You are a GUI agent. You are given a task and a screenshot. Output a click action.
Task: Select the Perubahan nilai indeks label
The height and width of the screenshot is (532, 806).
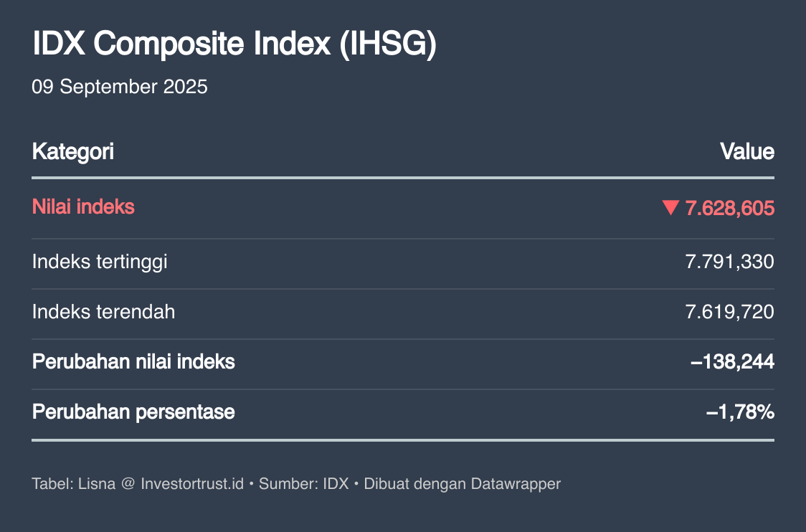(133, 362)
